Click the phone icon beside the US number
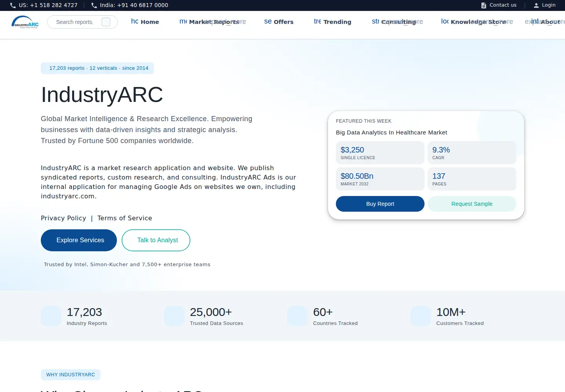565x392 pixels. tap(13, 5)
